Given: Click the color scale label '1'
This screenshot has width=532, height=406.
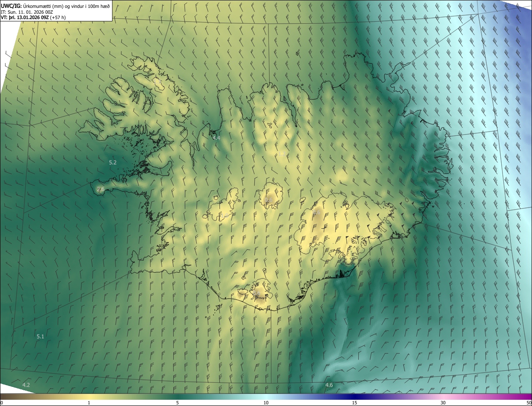Looking at the screenshot, I should tap(89, 403).
